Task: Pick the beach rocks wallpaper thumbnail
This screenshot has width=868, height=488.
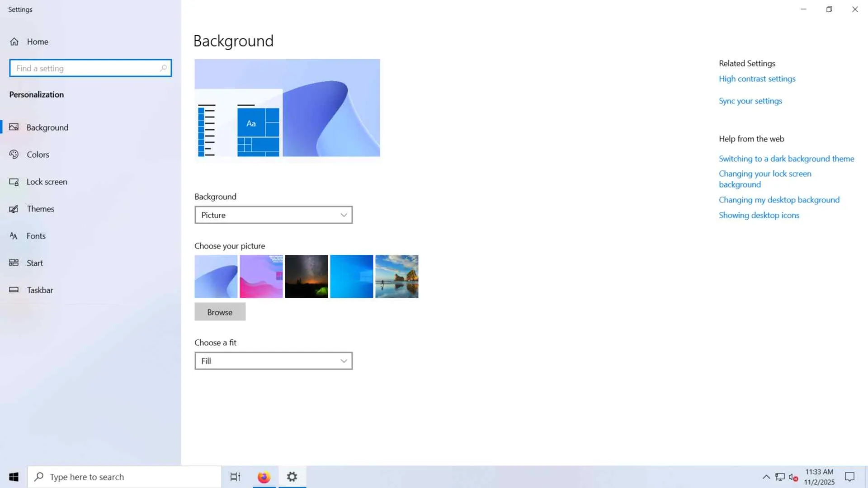Action: pos(397,277)
